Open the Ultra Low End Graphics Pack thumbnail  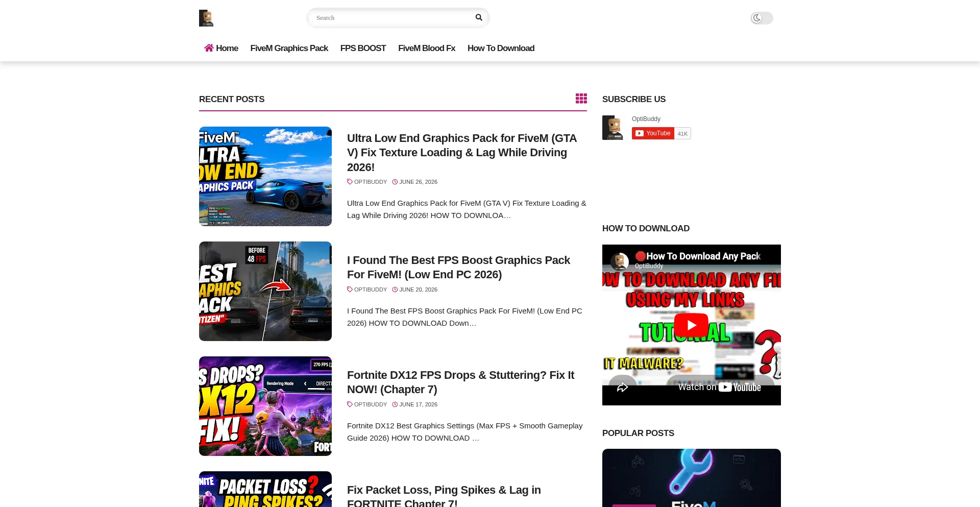pyautogui.click(x=265, y=176)
